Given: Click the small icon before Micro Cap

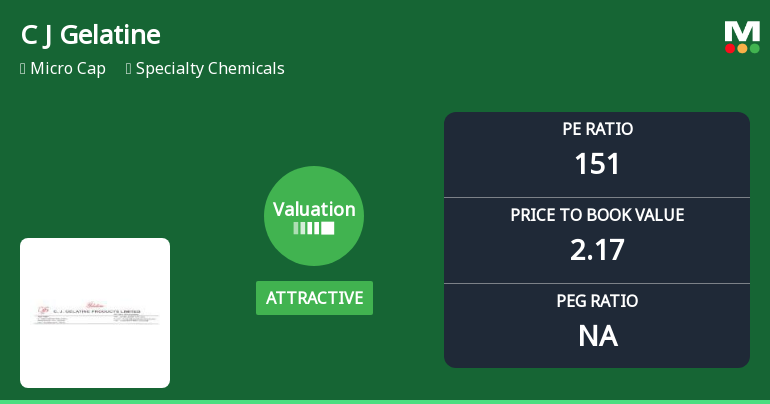Looking at the screenshot, I should [23, 69].
